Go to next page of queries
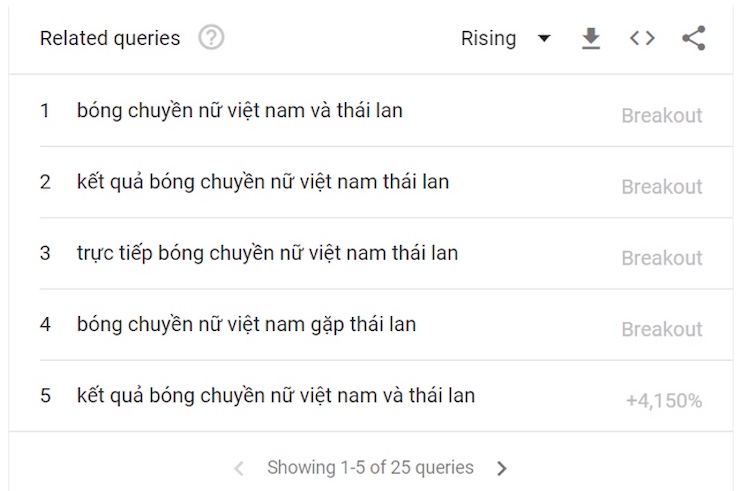 coord(502,468)
